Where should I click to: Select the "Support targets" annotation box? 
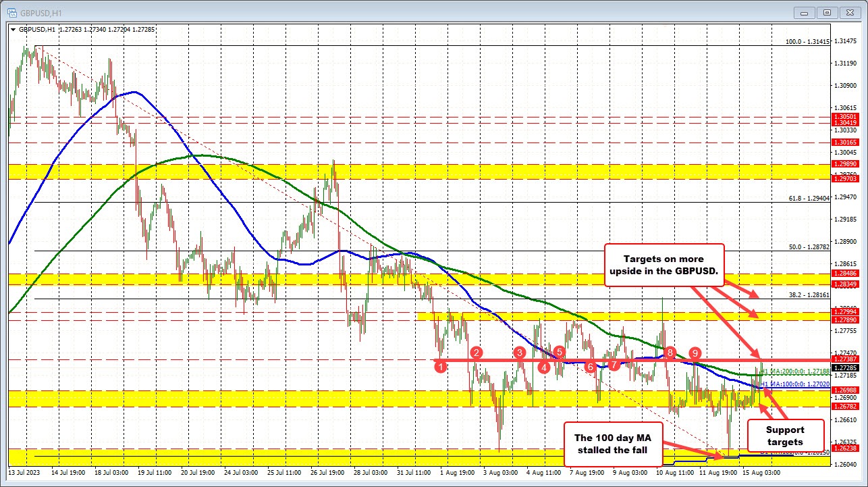[786, 436]
